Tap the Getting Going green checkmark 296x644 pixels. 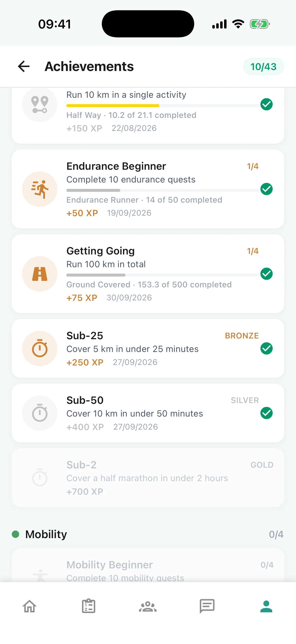point(267,274)
